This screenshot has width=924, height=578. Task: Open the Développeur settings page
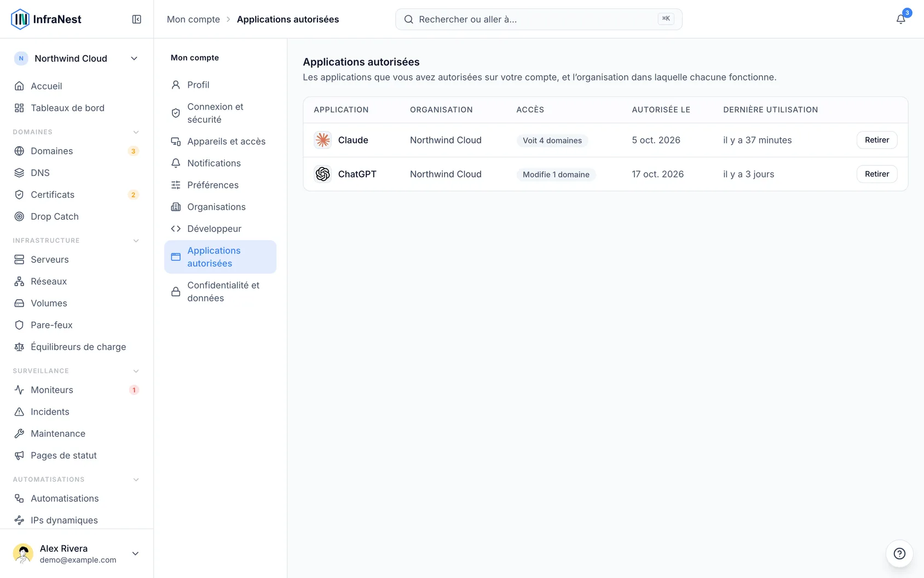coord(220,229)
